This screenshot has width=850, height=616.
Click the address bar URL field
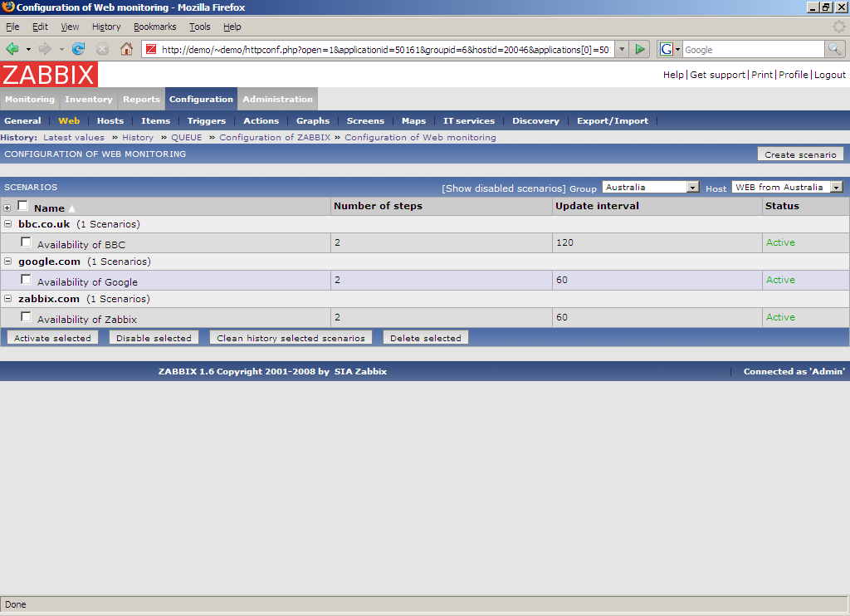[x=386, y=49]
